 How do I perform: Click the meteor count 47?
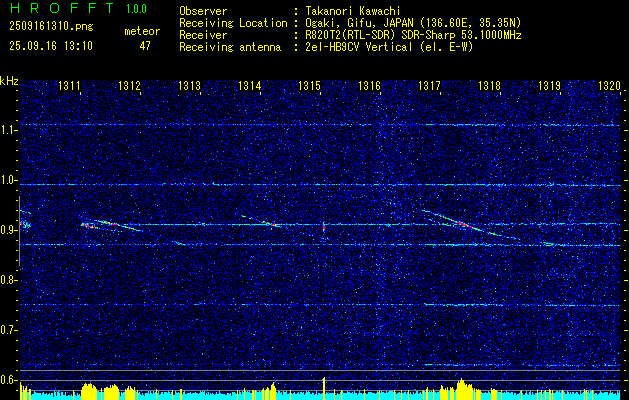(x=145, y=46)
